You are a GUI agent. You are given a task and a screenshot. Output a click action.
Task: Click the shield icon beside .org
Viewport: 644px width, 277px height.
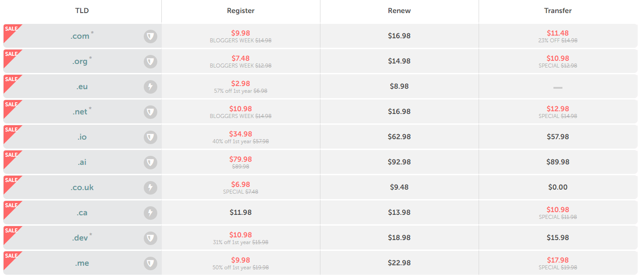click(151, 62)
